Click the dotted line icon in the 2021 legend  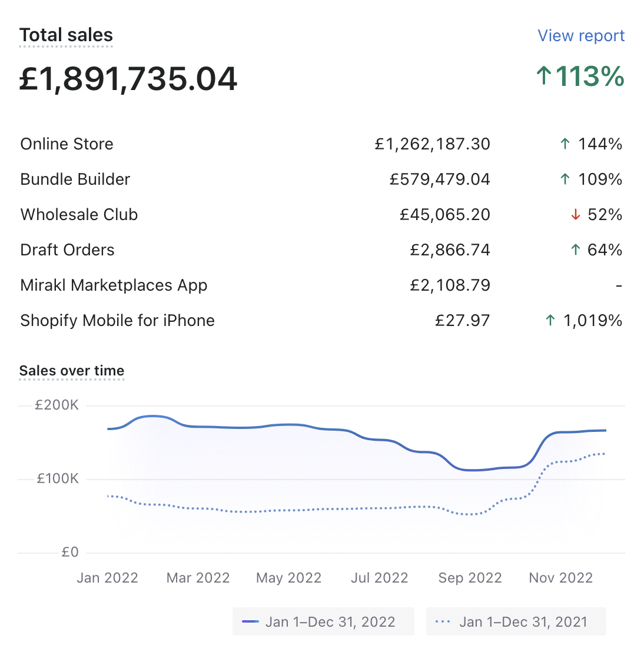tap(443, 622)
